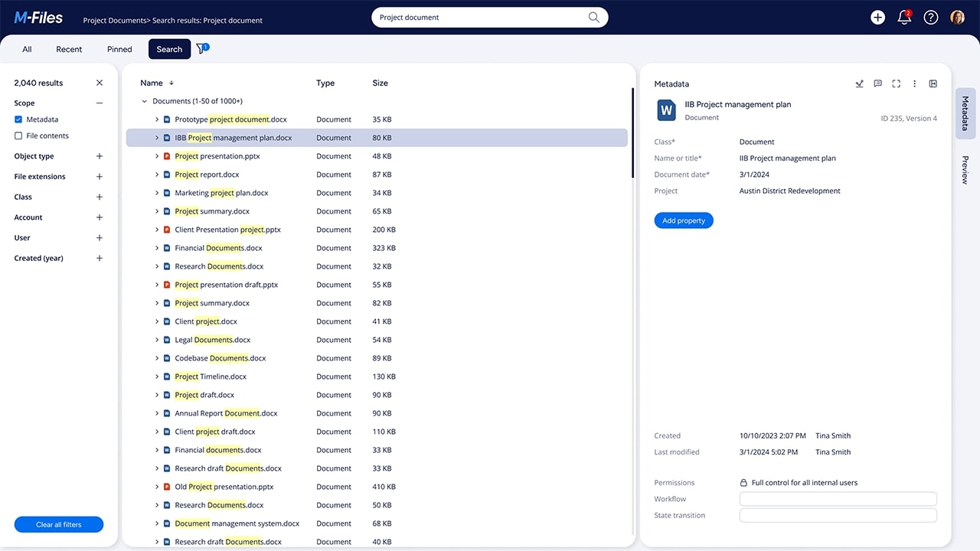Expand Created (year) filter section
Viewport: 980px width, 551px height.
coord(98,258)
